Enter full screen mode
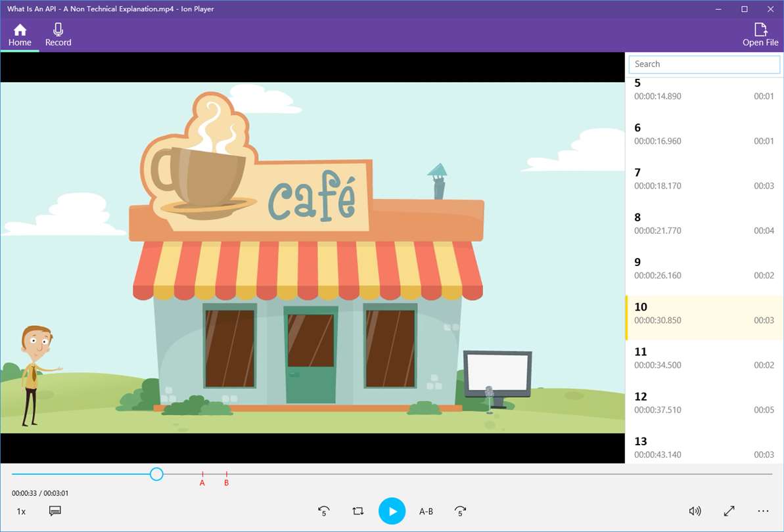 [729, 511]
